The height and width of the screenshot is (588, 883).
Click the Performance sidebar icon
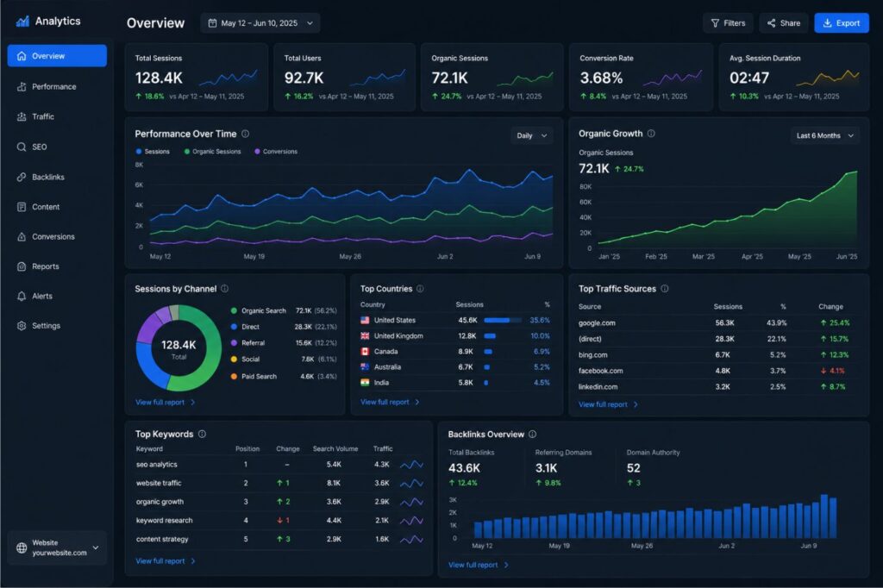coord(22,87)
